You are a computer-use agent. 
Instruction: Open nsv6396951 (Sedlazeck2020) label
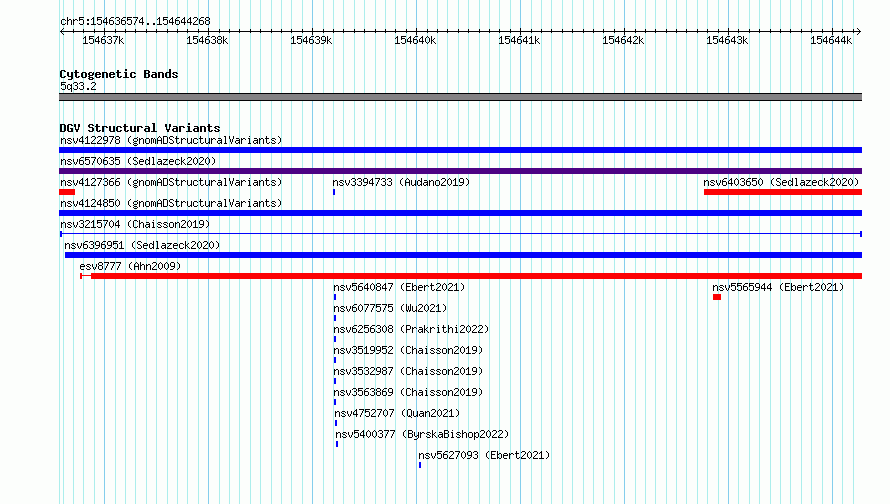point(142,245)
